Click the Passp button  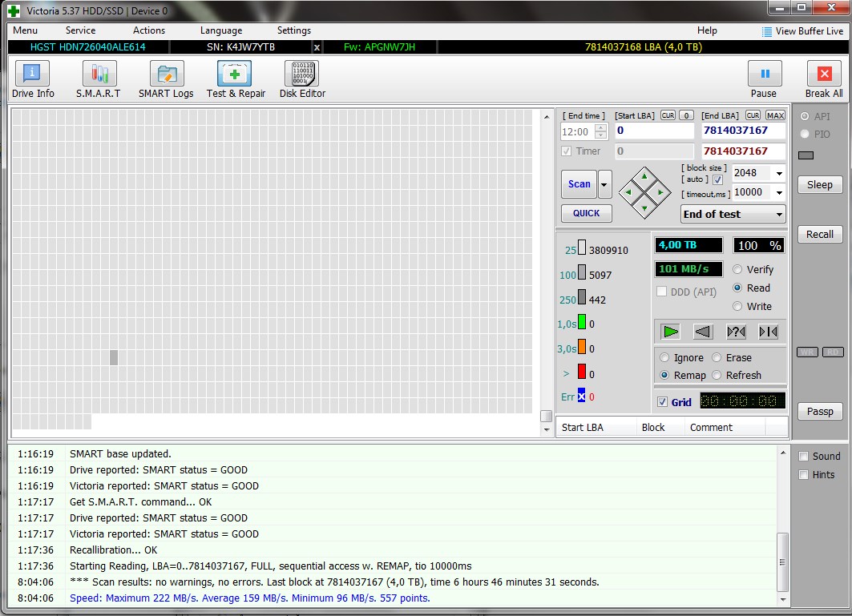pyautogui.click(x=819, y=411)
